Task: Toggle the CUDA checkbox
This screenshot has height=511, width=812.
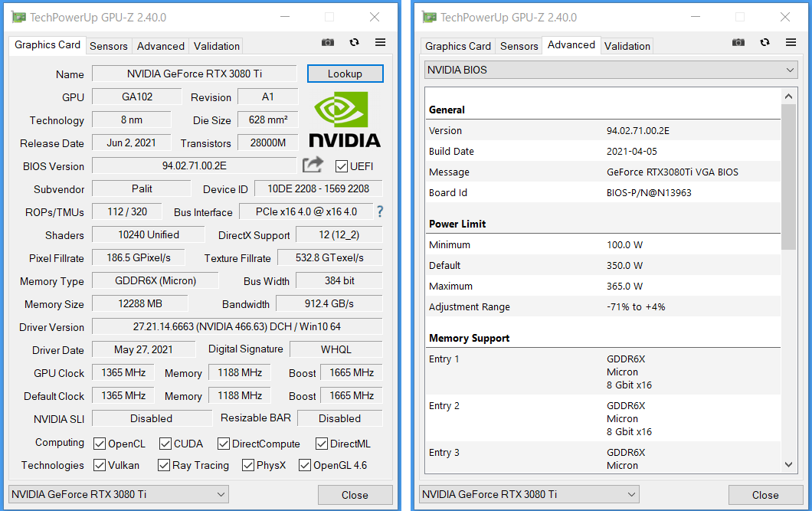Action: click(165, 444)
